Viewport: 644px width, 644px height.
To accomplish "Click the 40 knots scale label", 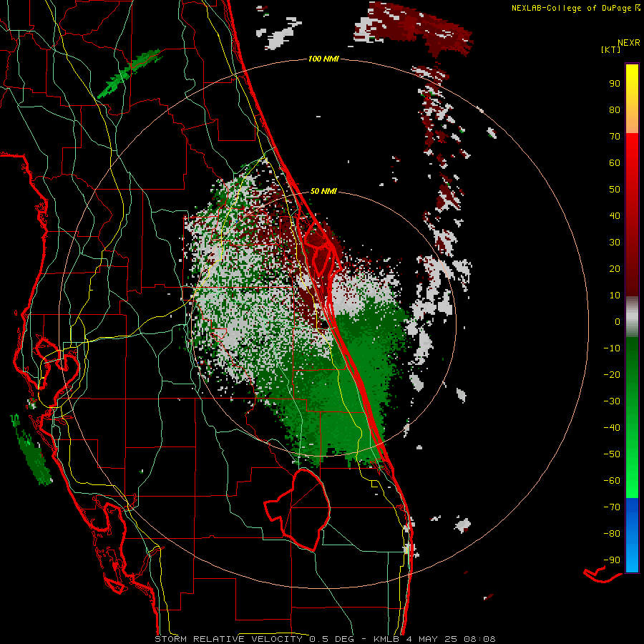I will pos(615,215).
